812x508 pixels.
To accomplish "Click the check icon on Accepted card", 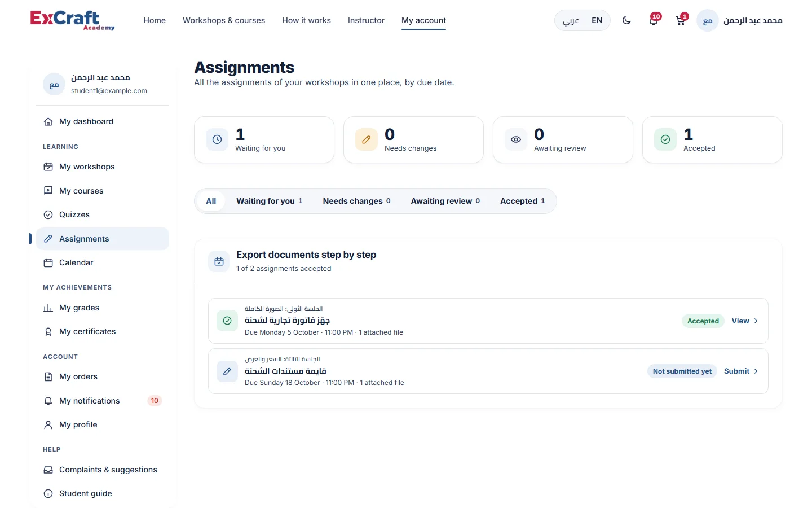I will 665,139.
